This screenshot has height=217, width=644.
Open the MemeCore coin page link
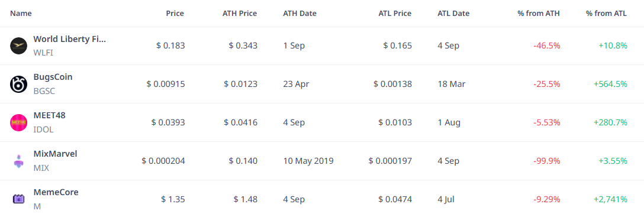[x=56, y=192]
